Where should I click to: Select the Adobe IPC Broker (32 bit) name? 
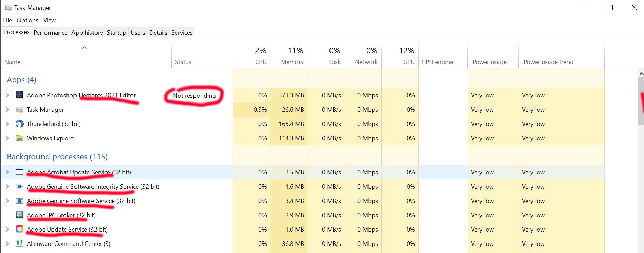coord(61,215)
